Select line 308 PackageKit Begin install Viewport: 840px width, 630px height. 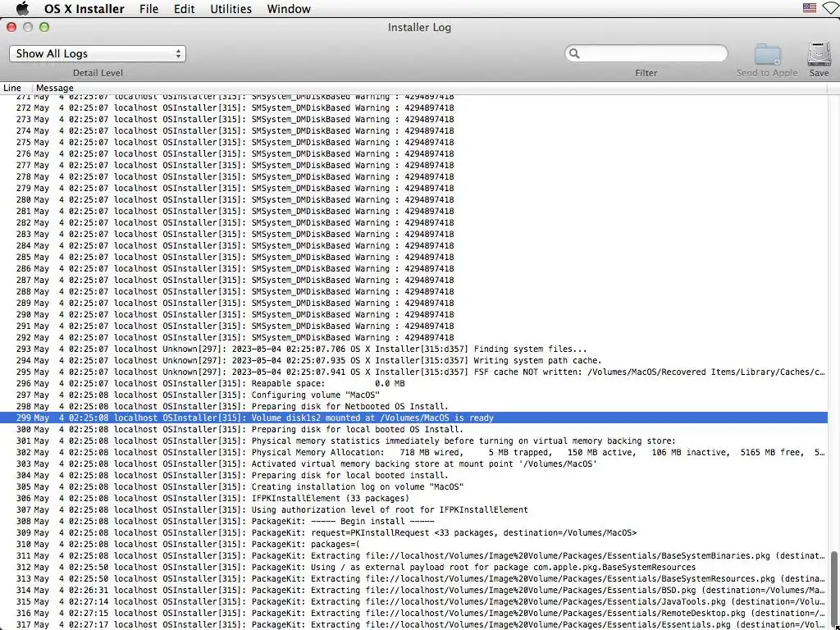point(413,521)
